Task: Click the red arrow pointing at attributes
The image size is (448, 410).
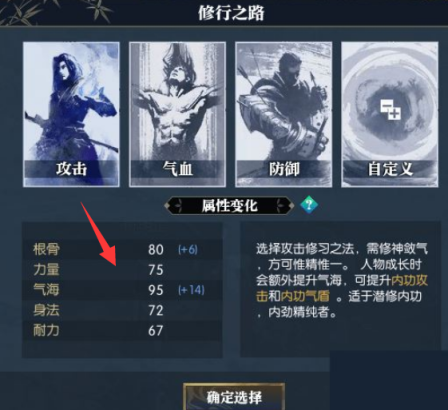Action: pos(99,233)
